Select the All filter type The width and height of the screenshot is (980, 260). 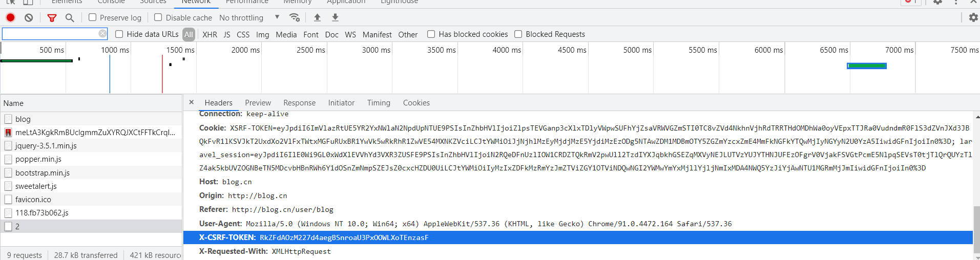click(189, 34)
